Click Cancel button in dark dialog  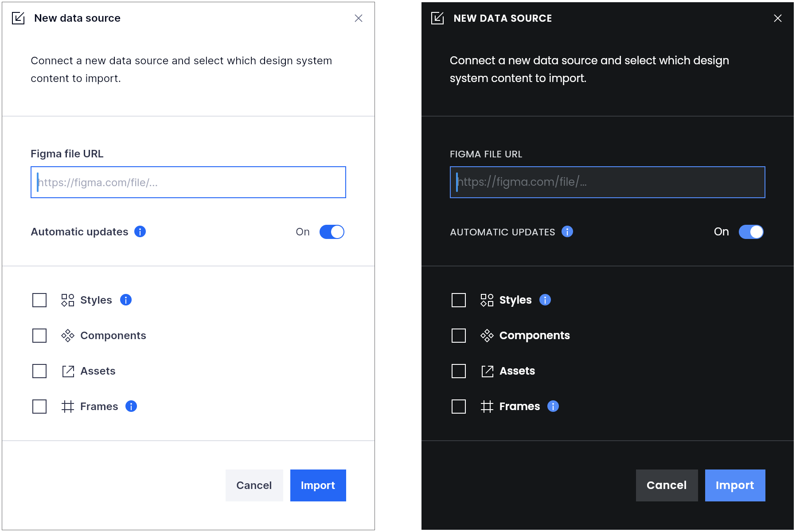[667, 485]
